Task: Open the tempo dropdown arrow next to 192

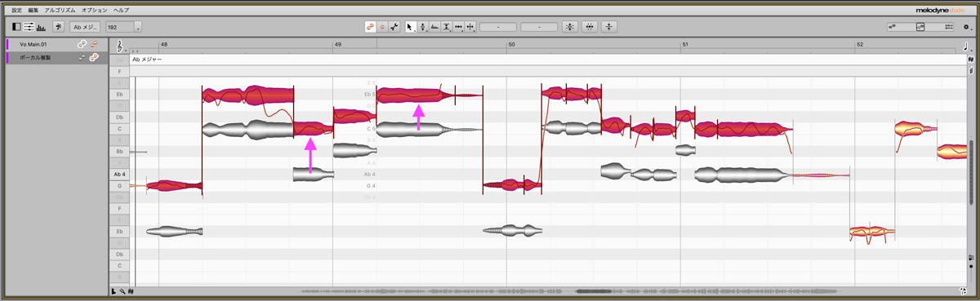Action: coord(138,27)
